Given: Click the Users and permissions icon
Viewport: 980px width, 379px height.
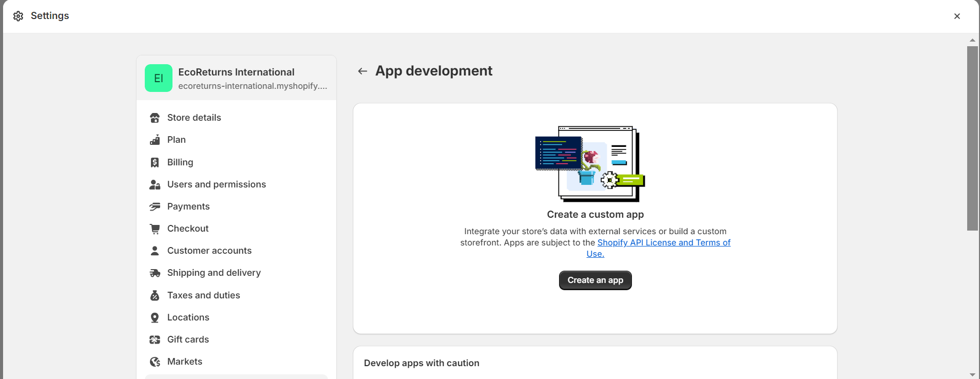Looking at the screenshot, I should pyautogui.click(x=155, y=184).
